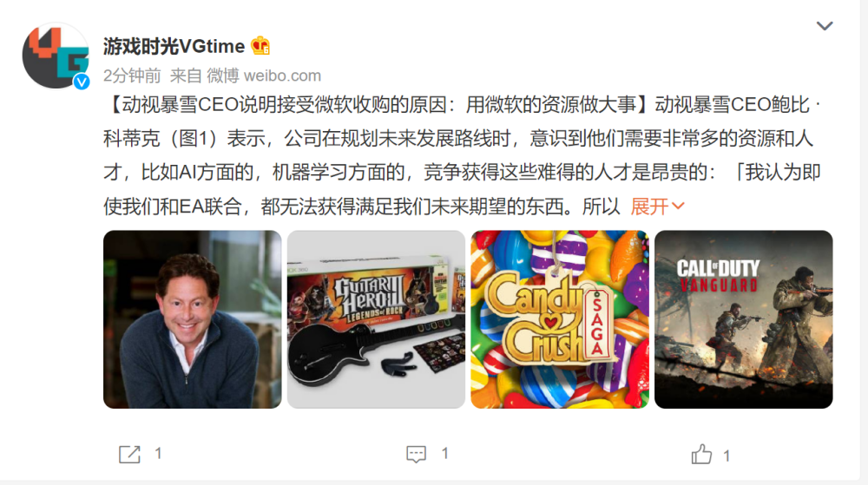868x485 pixels.
Task: Click the 2分钟前 timestamp
Action: pos(132,75)
